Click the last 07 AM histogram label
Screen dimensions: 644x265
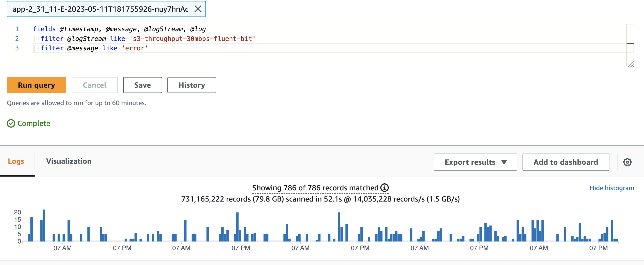(x=539, y=248)
